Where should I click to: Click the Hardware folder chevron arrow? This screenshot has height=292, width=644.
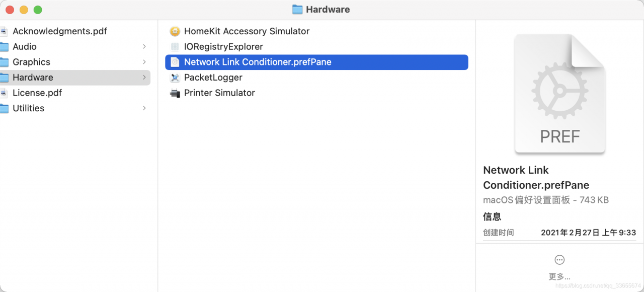click(x=144, y=78)
